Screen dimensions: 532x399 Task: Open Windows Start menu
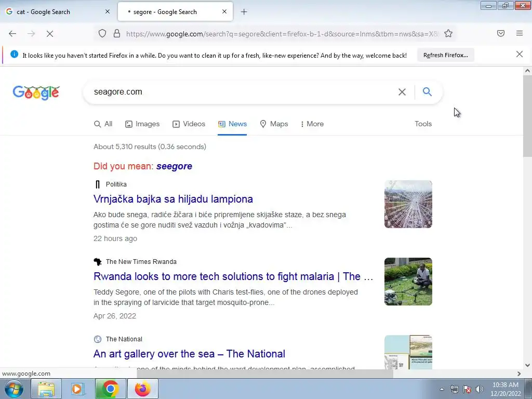tap(13, 389)
